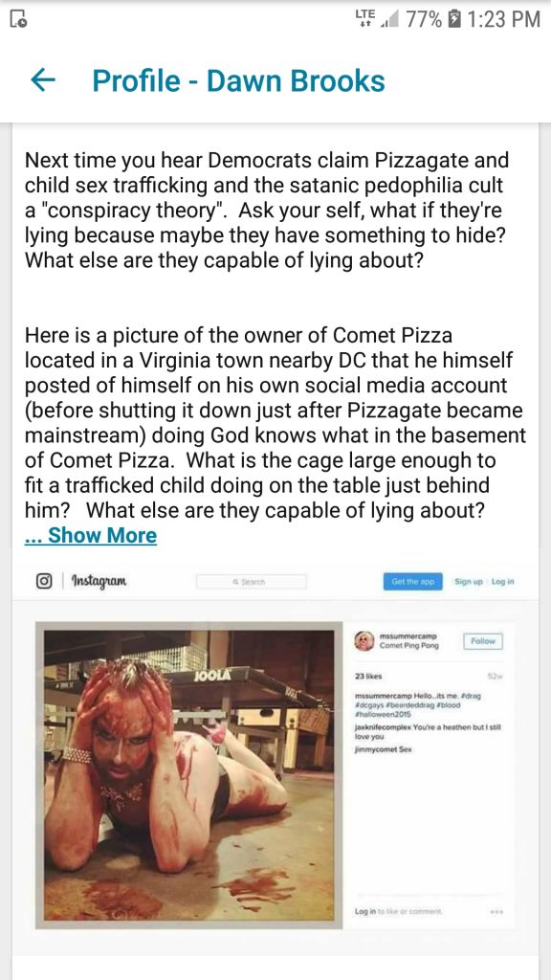Expand the post with Show More
Screen dimensions: 551x980
(91, 536)
